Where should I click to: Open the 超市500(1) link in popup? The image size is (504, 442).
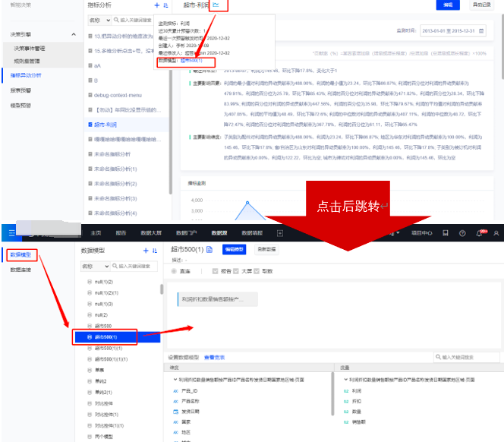pos(191,61)
